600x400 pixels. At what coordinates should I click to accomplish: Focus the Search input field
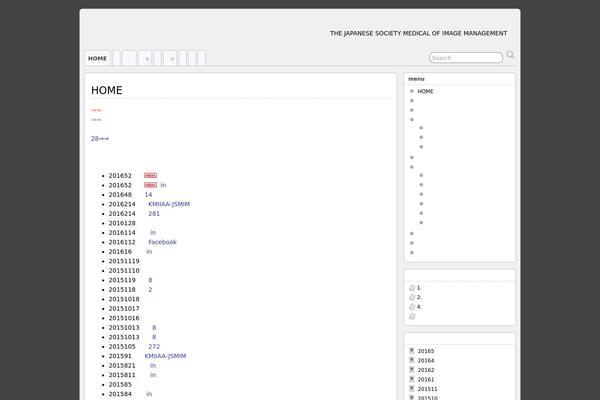click(466, 58)
